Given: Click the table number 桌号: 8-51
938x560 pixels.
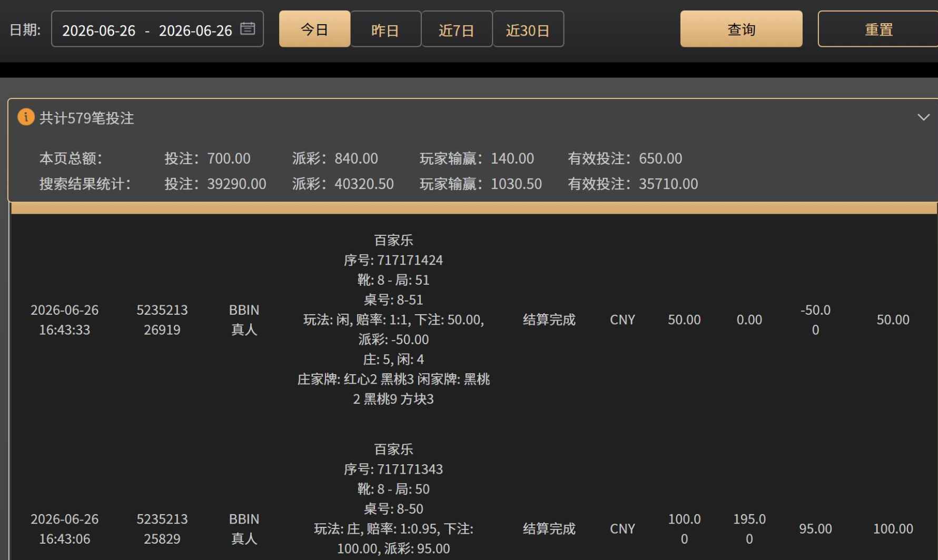Looking at the screenshot, I should 393,300.
